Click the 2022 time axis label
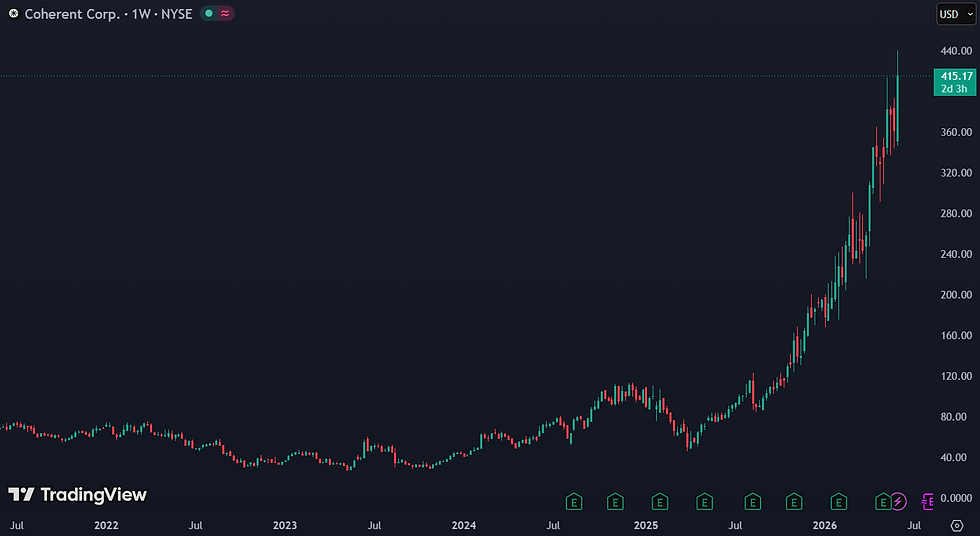The image size is (980, 536). point(106,525)
